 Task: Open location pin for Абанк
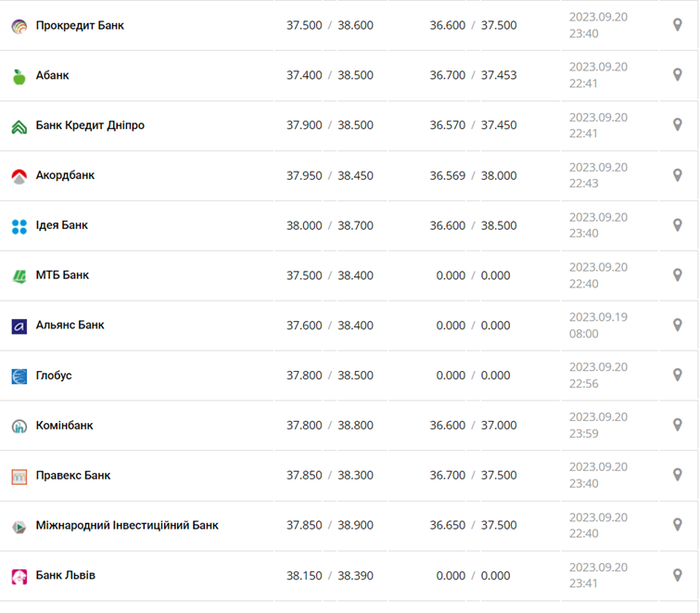[x=677, y=75]
